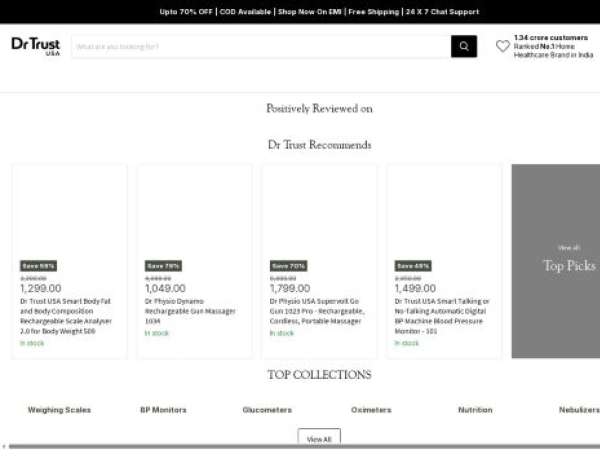Select the Nebulizers collection
The width and height of the screenshot is (600, 450).
coord(579,410)
